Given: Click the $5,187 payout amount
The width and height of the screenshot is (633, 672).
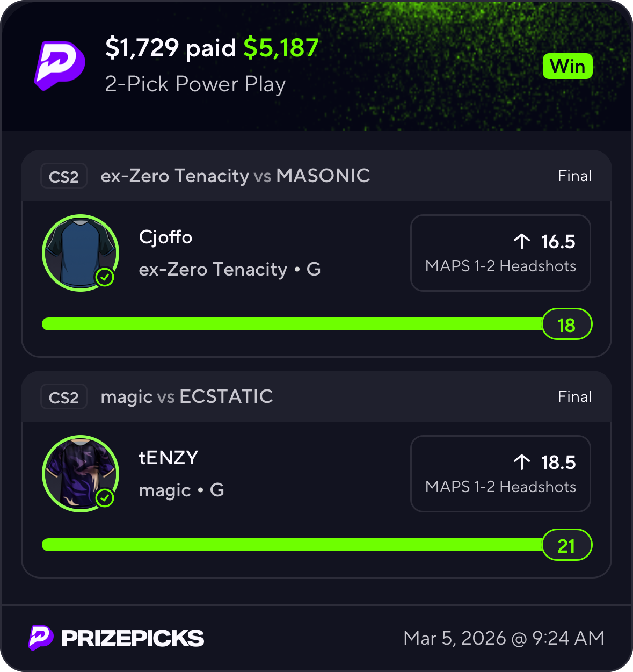Looking at the screenshot, I should point(281,48).
